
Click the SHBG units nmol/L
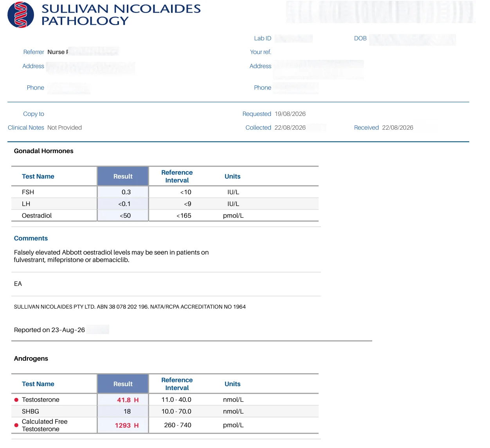point(233,412)
